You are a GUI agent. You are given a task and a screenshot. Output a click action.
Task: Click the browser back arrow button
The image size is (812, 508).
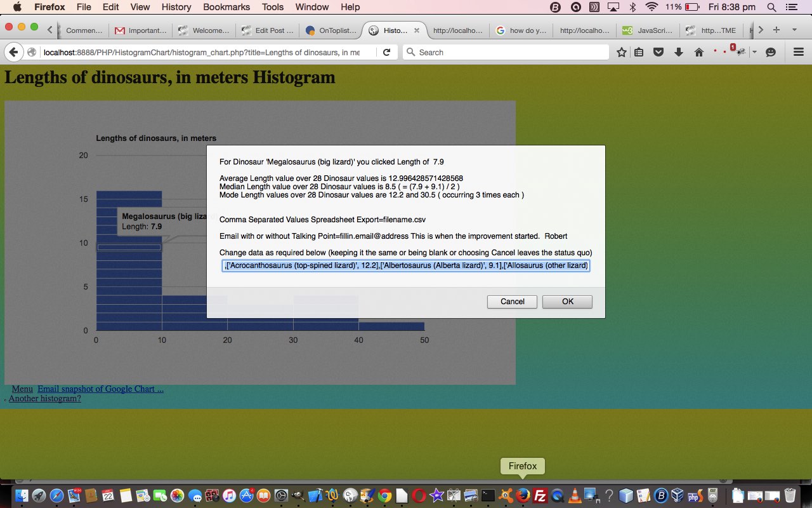(14, 52)
